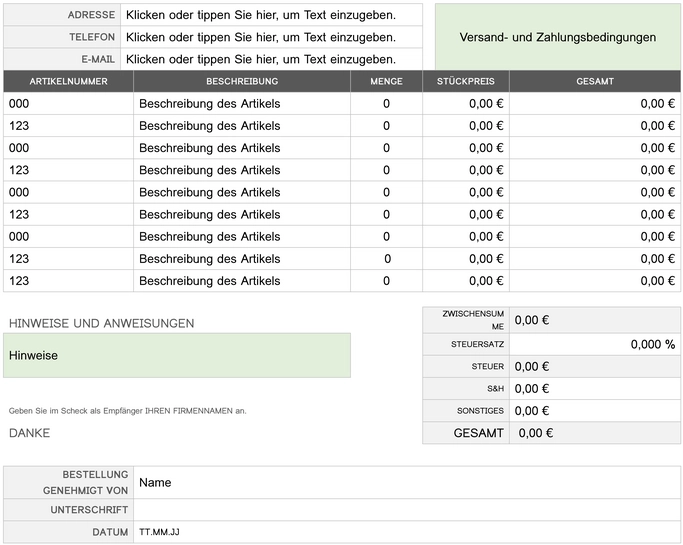Select the DATUM label

click(110, 532)
